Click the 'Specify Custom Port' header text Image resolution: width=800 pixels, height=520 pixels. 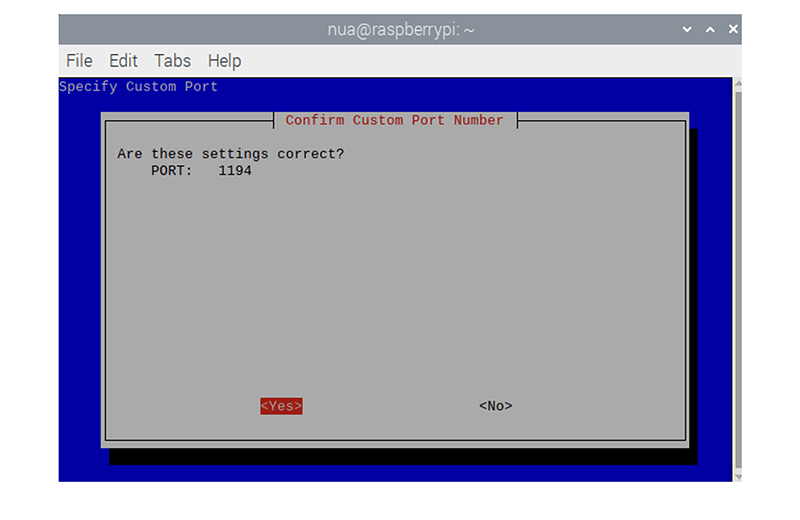138,87
